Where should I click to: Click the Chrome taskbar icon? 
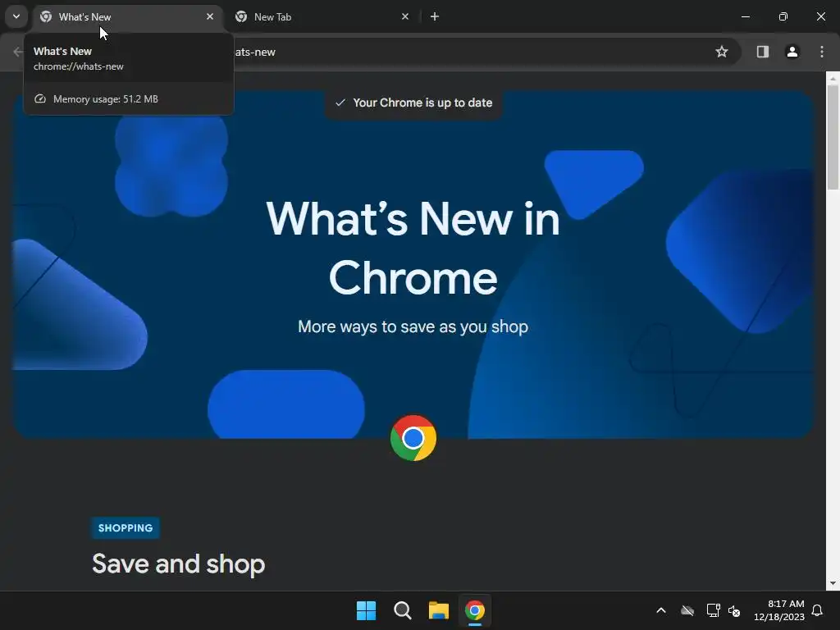tap(475, 610)
